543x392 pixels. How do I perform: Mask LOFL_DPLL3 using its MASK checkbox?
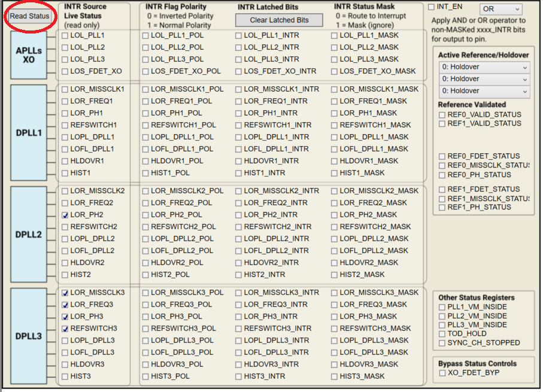(x=333, y=353)
